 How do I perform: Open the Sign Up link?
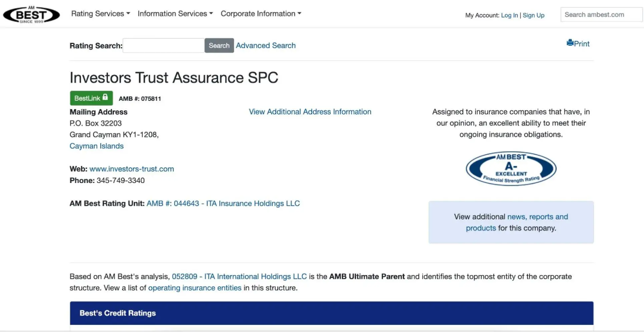coord(533,15)
